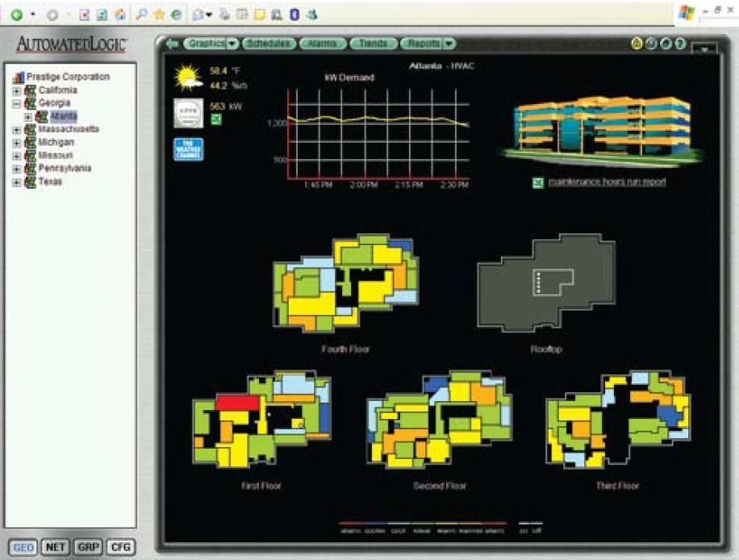Click the browser Home icon
This screenshot has width=739, height=560.
point(119,15)
